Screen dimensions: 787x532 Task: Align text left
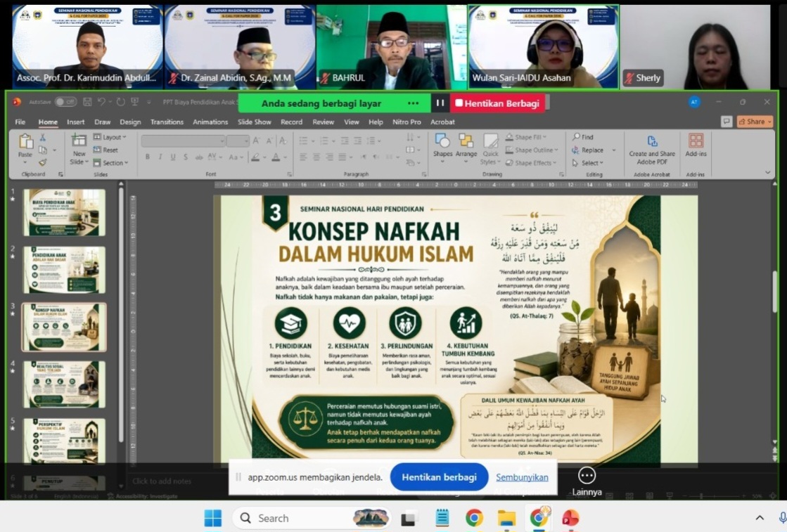click(303, 157)
